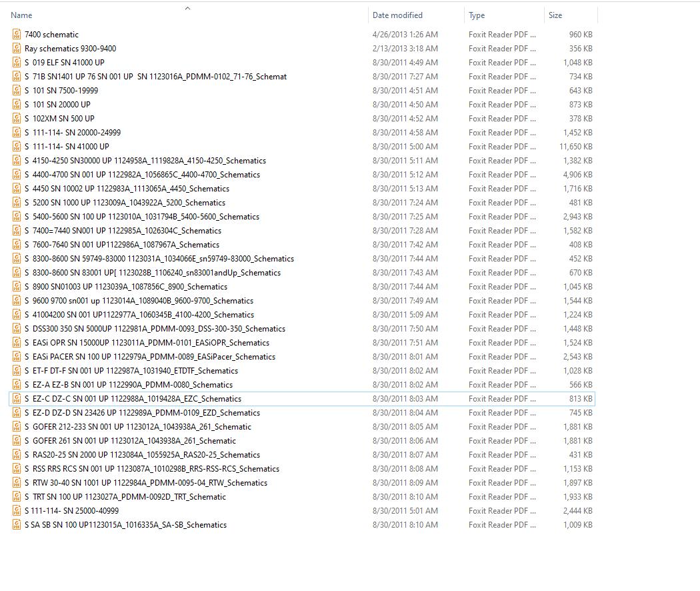Click Type cell in the 7400 schematic row
700x591 pixels.
[502, 35]
